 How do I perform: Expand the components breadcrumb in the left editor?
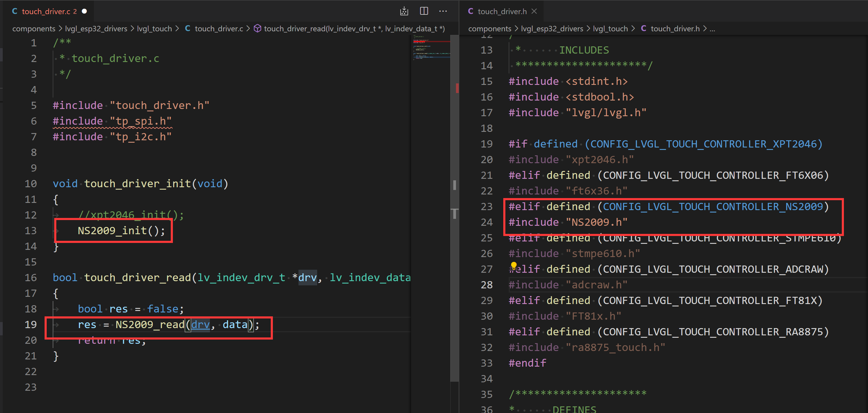[34, 29]
